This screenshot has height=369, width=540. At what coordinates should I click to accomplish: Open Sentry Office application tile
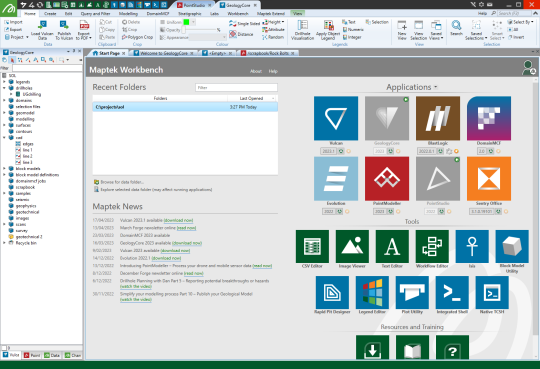coord(489,178)
